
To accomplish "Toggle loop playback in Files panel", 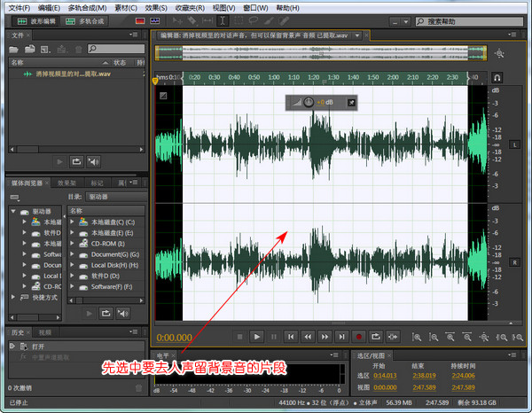I will click(76, 161).
